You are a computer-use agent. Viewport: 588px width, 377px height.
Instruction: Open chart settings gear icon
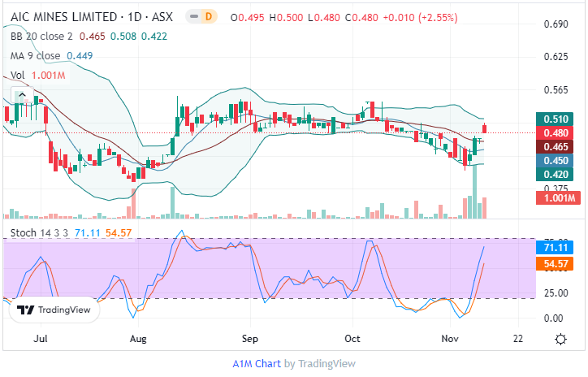click(560, 338)
